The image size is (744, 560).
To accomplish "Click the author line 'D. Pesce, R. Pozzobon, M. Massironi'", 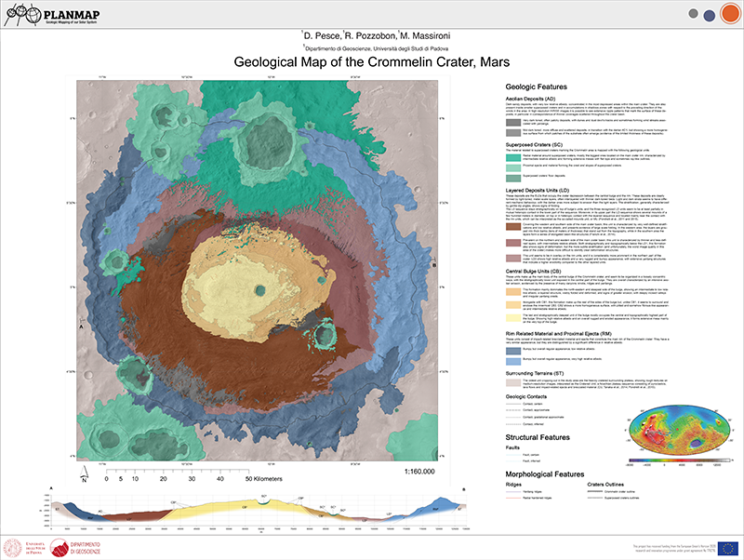I will pyautogui.click(x=377, y=35).
